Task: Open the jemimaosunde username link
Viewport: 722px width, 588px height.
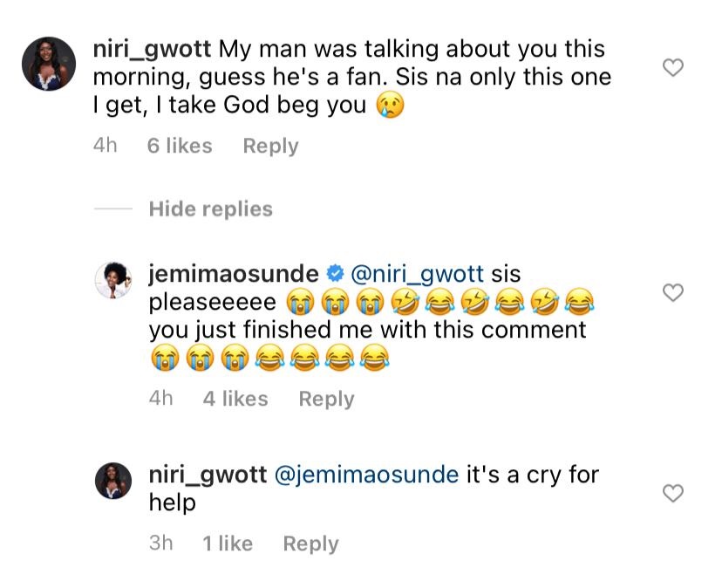Action: click(233, 274)
